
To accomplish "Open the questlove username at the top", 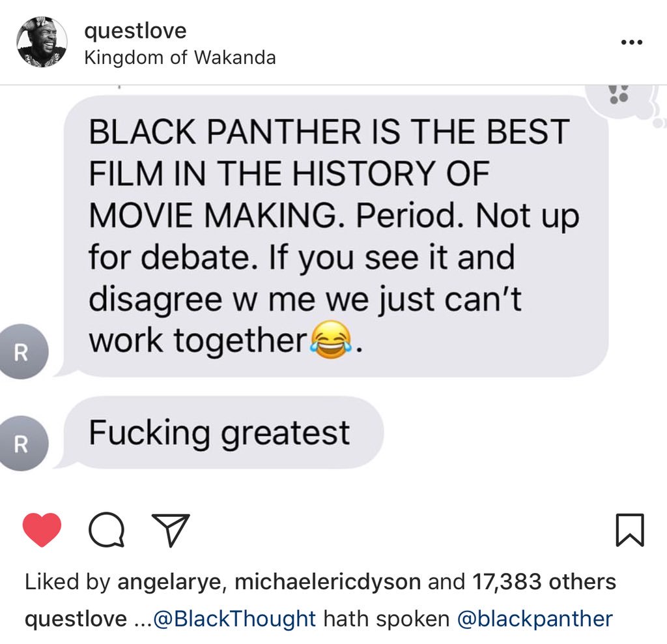I will coord(135,31).
